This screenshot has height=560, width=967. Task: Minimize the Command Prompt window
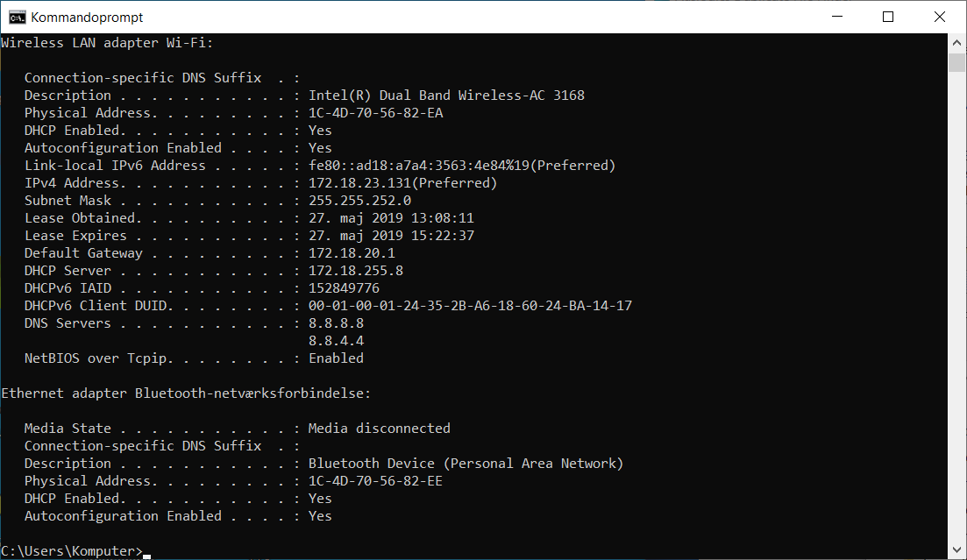pos(836,16)
